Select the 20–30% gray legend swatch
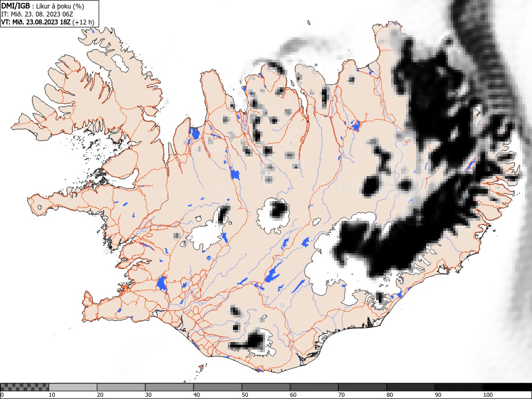Screen dimensions: 532x399 click(121, 387)
